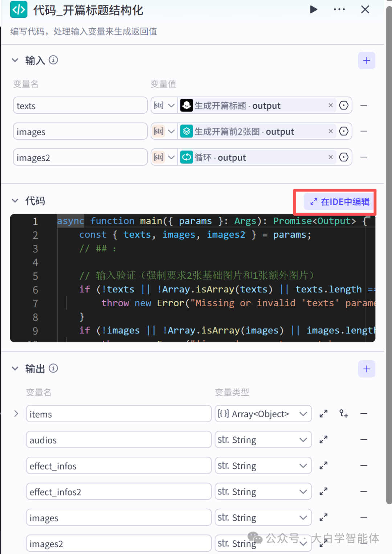Add child field to items output
Viewport: 392px width, 554px height.
344,414
